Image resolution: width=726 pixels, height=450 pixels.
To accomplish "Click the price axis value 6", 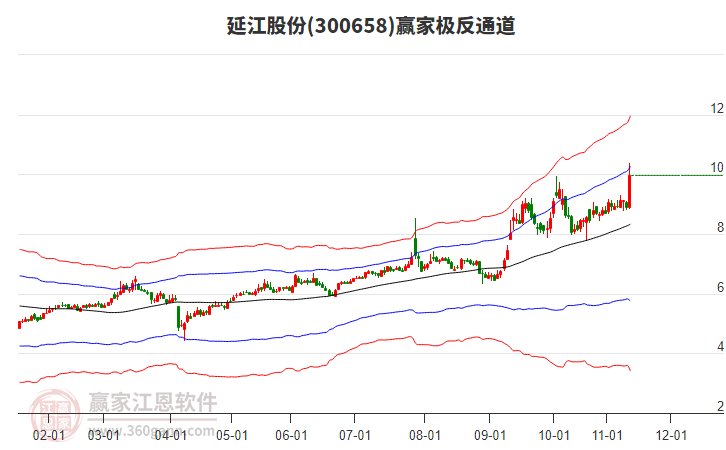I will [720, 287].
